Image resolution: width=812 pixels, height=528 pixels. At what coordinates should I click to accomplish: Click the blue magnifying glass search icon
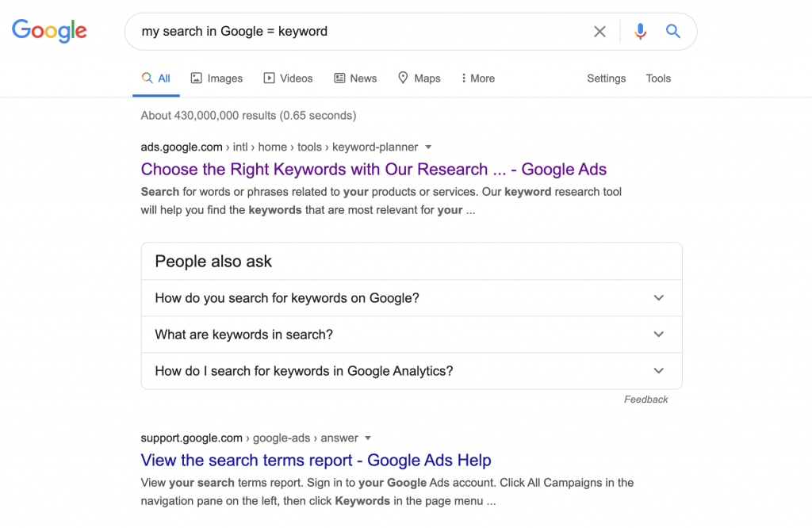(x=673, y=31)
